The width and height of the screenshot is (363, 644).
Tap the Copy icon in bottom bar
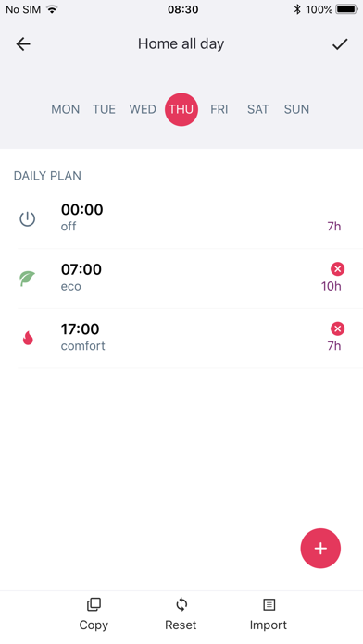[x=94, y=604]
